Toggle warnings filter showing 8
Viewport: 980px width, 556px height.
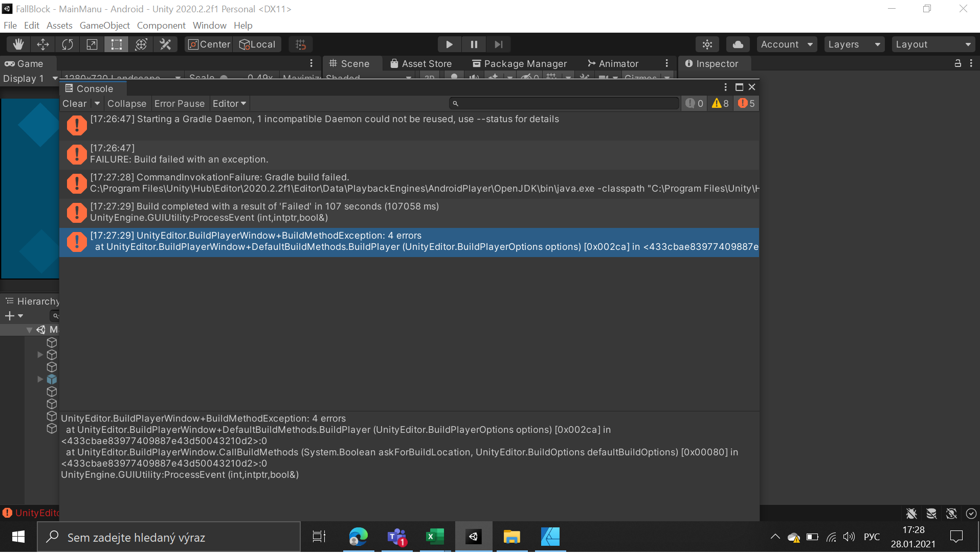[720, 104]
